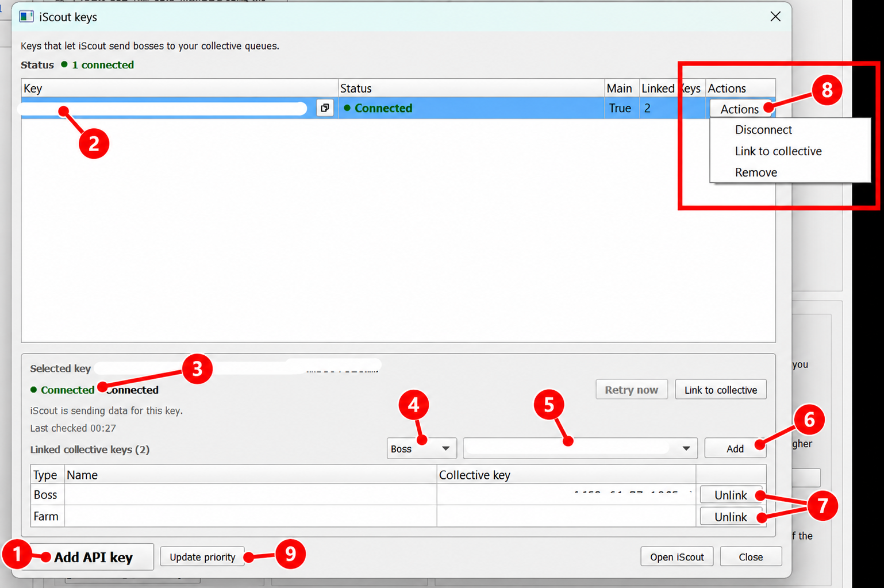This screenshot has width=884, height=588.
Task: Choose Disconnect from the Actions menu
Action: (x=763, y=130)
